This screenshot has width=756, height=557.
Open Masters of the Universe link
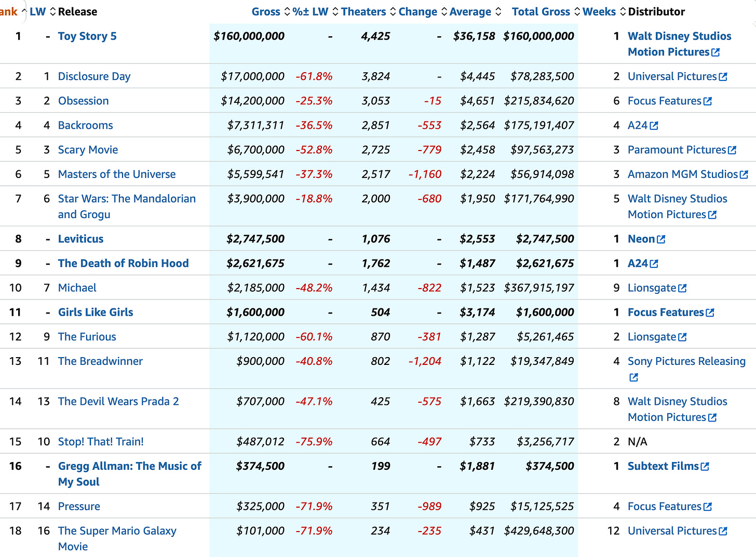[x=117, y=174]
